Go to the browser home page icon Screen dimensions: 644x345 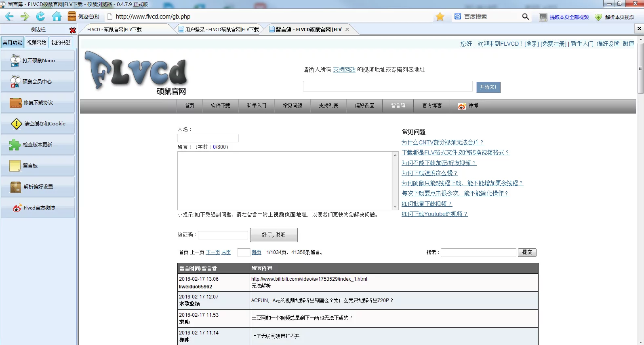coord(57,17)
